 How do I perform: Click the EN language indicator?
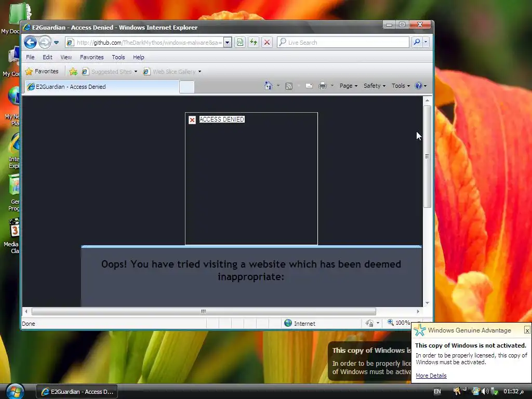[x=437, y=392]
